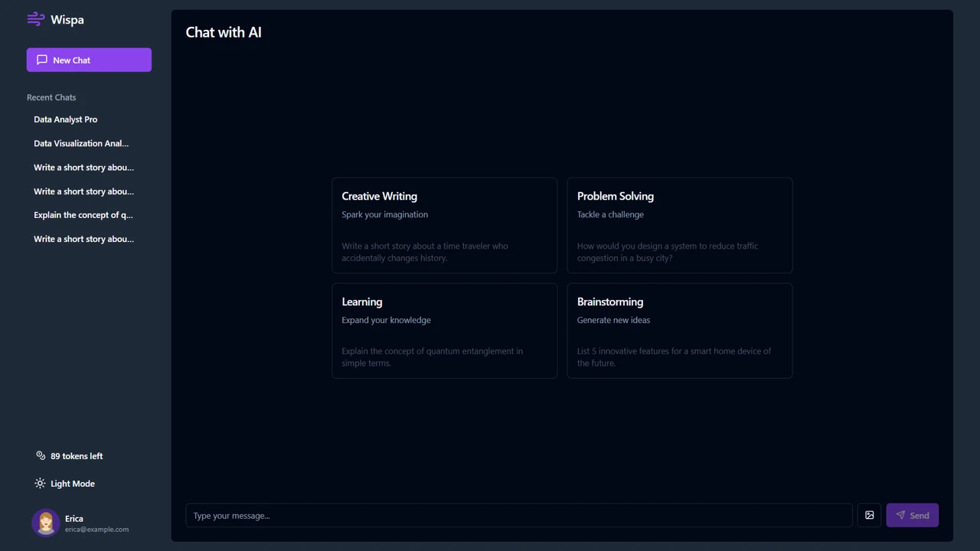Click the Expand your knowledge subtitle
980x551 pixels.
pyautogui.click(x=387, y=320)
